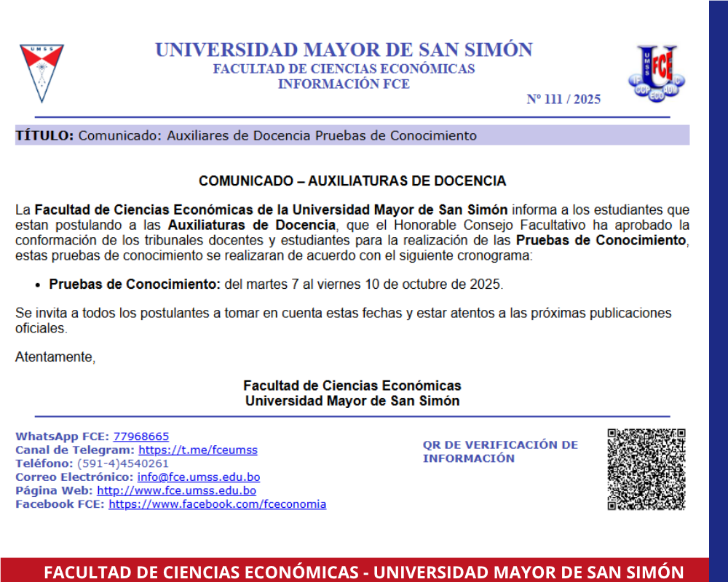Click the QR verification code image
Screen dimensions: 728x582
[646, 469]
